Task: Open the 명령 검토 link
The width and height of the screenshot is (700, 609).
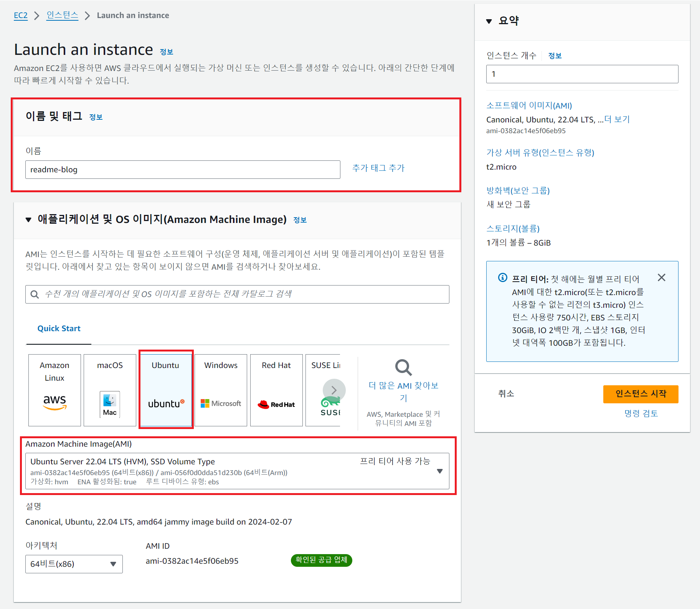Action: [x=641, y=414]
